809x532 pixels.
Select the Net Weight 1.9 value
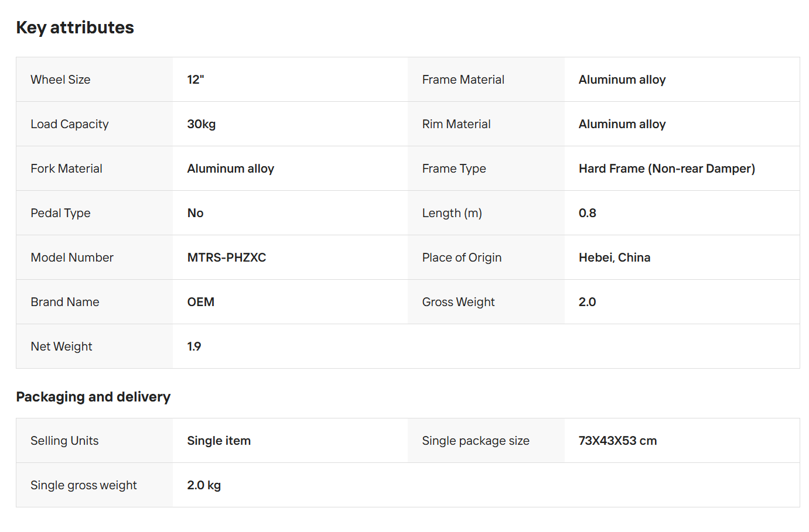pyautogui.click(x=194, y=346)
